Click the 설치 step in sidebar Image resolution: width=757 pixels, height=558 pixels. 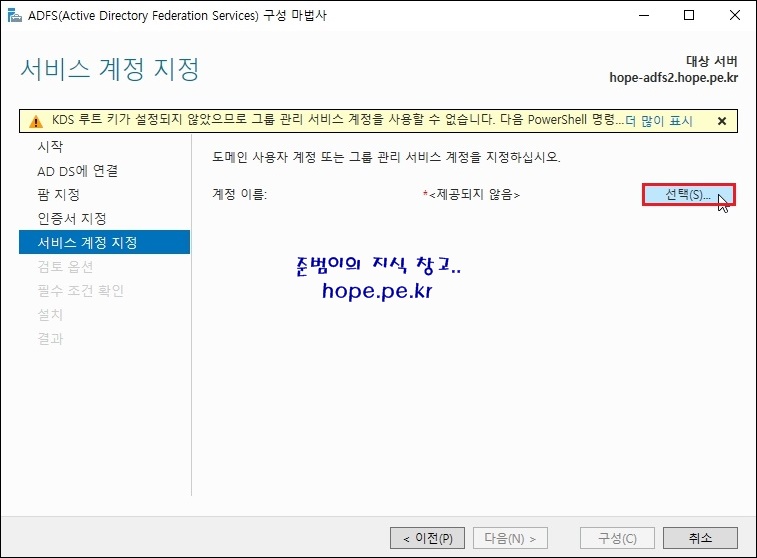pos(50,315)
